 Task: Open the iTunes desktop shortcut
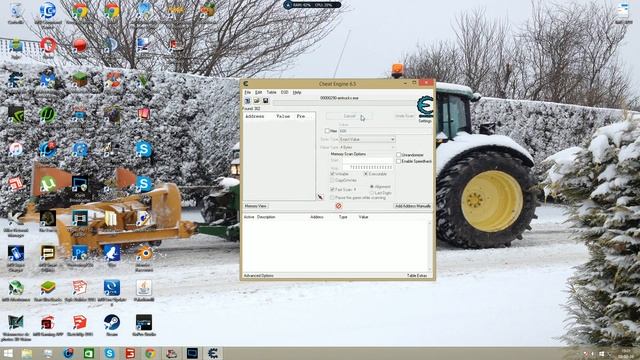point(16,149)
